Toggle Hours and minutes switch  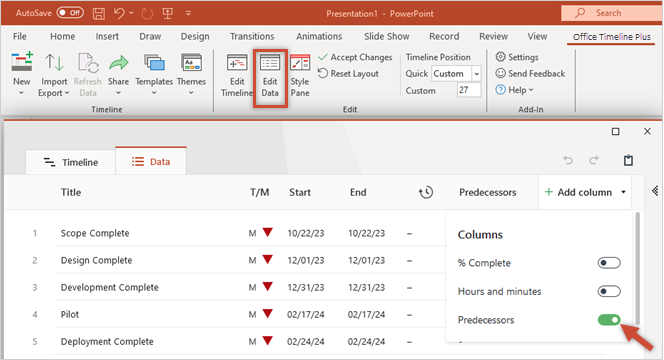(x=609, y=291)
